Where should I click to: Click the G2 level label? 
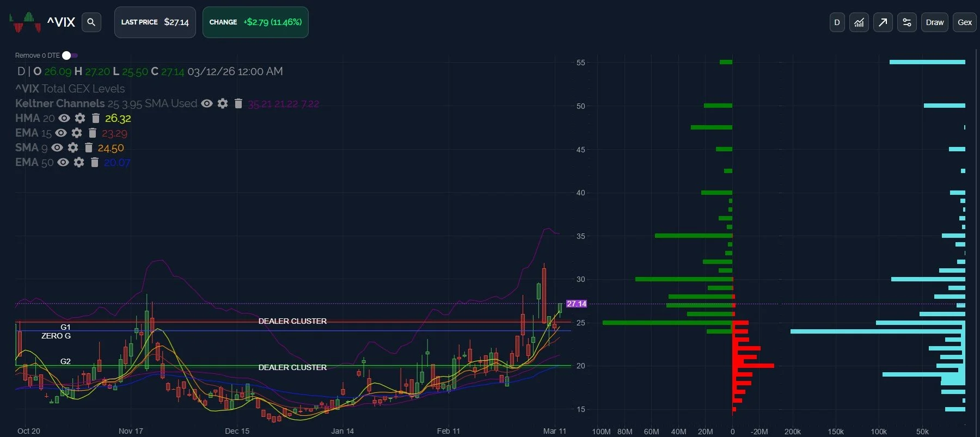65,361
